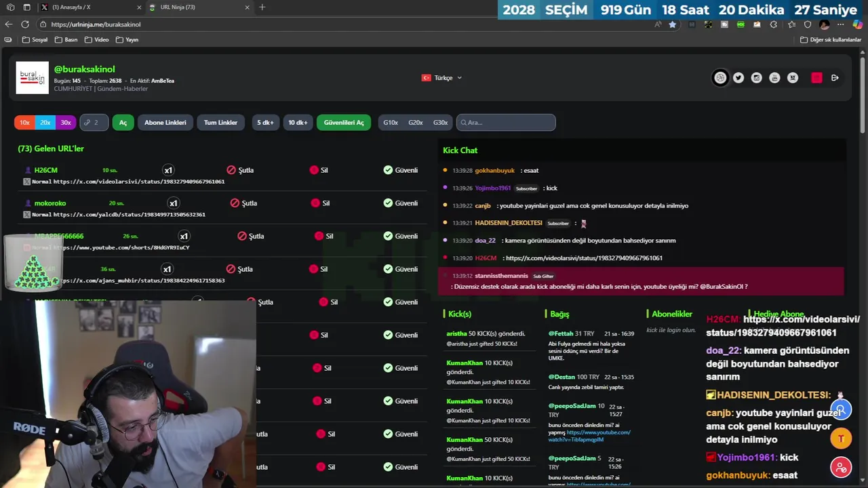Click the Ara search field

tap(506, 123)
